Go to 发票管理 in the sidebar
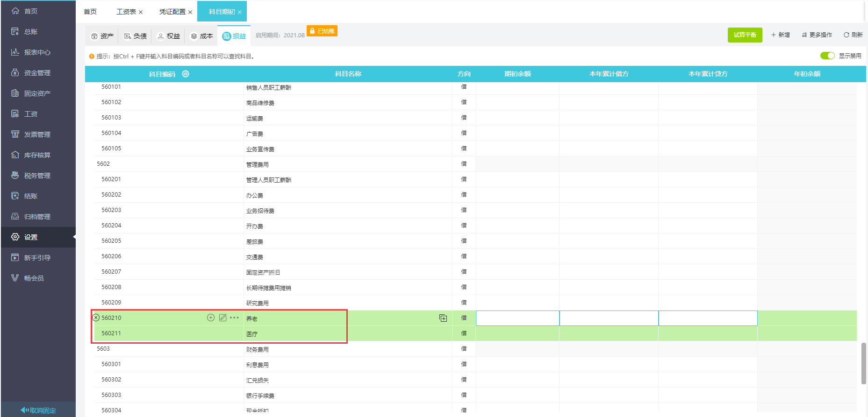The image size is (868, 417). click(x=37, y=134)
